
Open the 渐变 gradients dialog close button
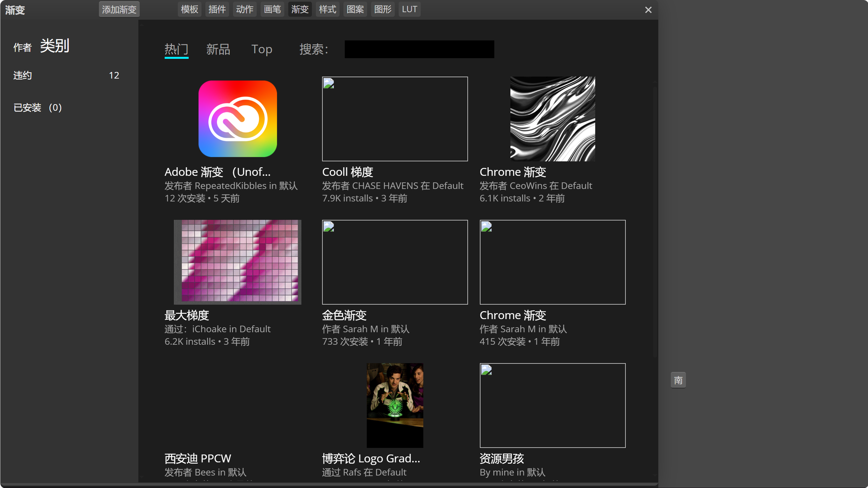pos(648,10)
